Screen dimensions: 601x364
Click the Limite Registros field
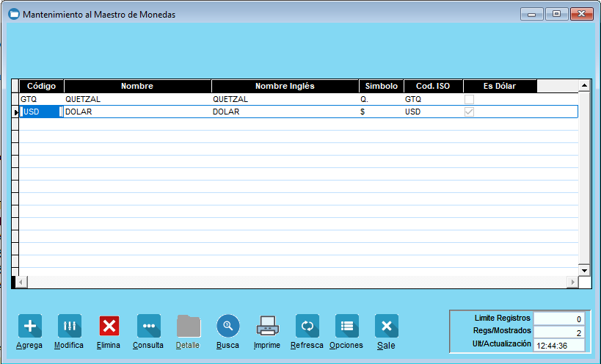pos(558,318)
